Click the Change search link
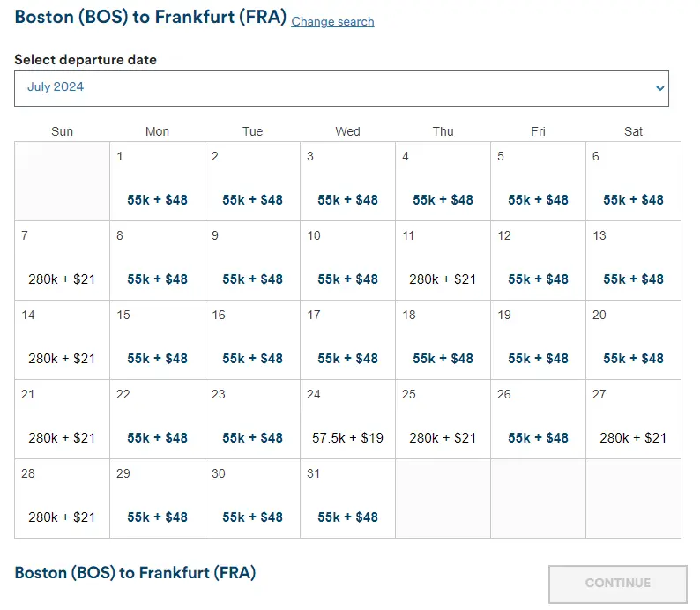 tap(332, 21)
